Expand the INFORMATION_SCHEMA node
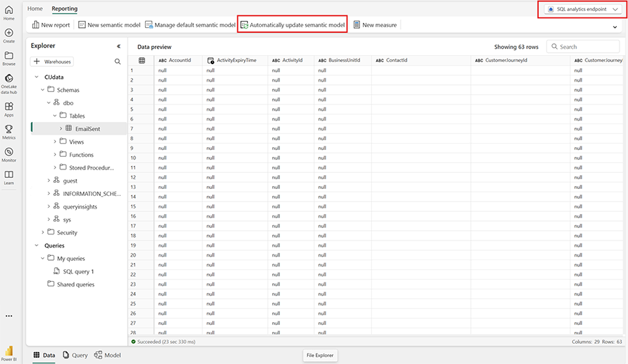 click(x=49, y=193)
